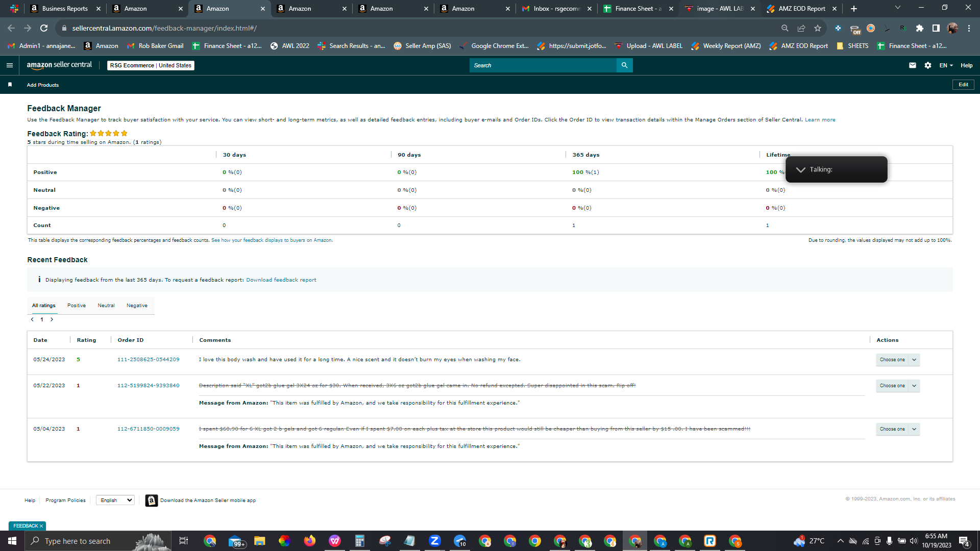Click the Seller Central search field
The width and height of the screenshot is (980, 551).
click(x=543, y=65)
